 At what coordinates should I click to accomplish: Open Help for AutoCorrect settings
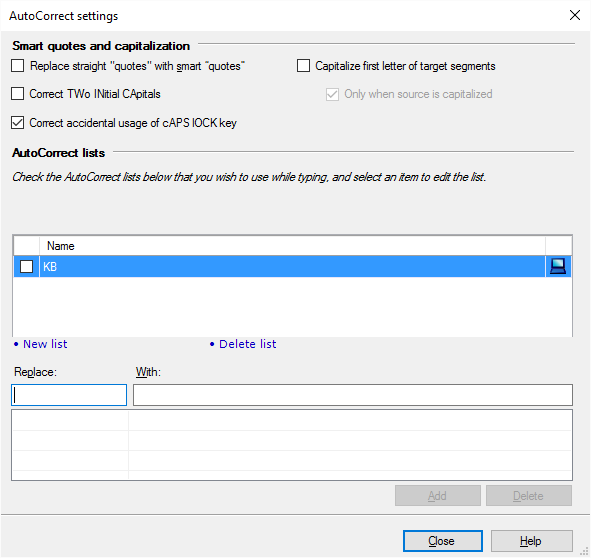tap(531, 541)
